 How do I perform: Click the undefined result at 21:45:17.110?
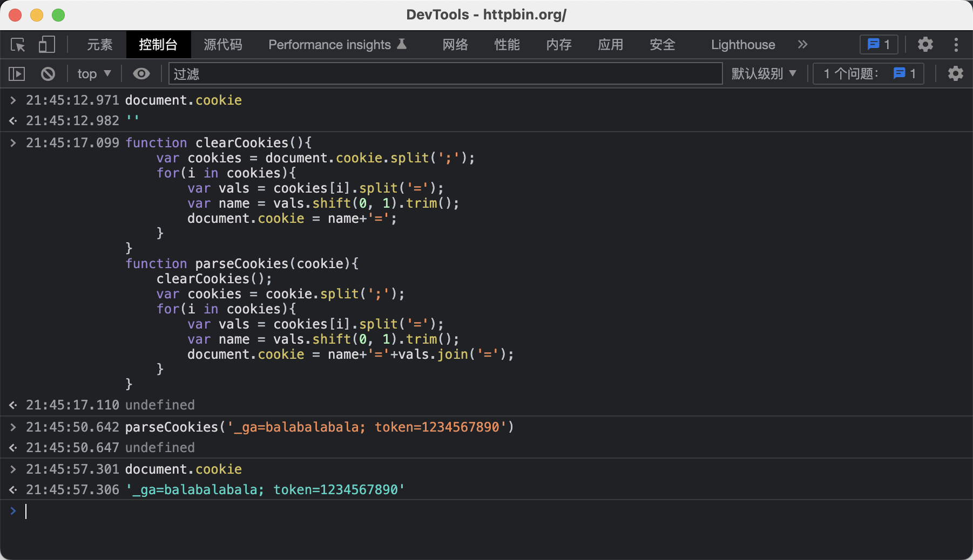coord(160,405)
